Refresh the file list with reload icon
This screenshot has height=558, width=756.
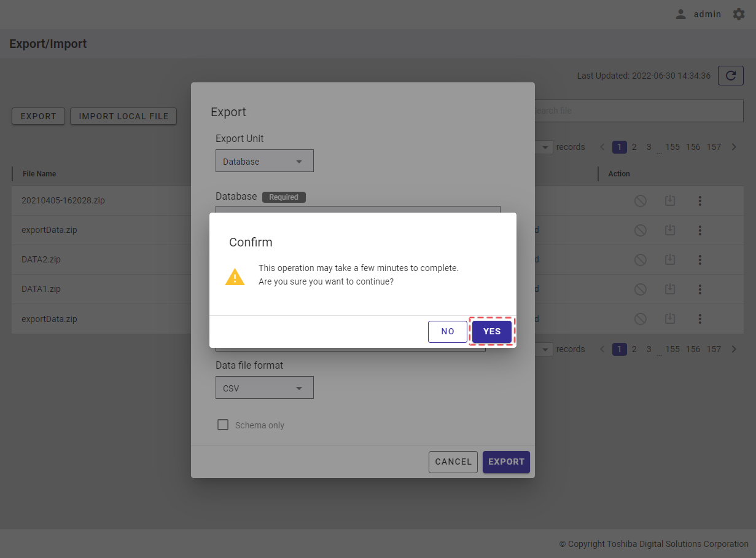[730, 76]
